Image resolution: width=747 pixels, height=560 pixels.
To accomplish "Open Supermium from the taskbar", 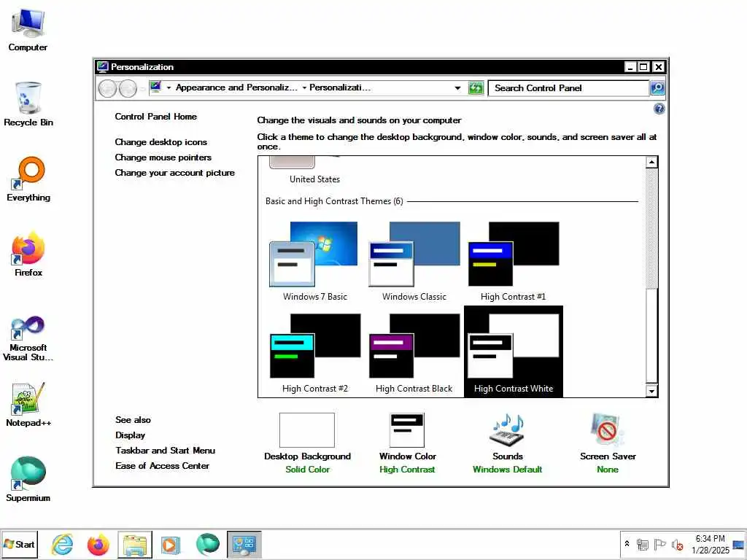I will (x=208, y=544).
